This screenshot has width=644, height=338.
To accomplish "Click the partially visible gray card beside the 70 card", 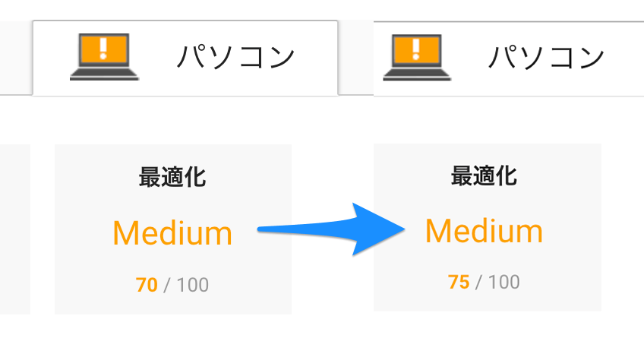I will coord(14,228).
